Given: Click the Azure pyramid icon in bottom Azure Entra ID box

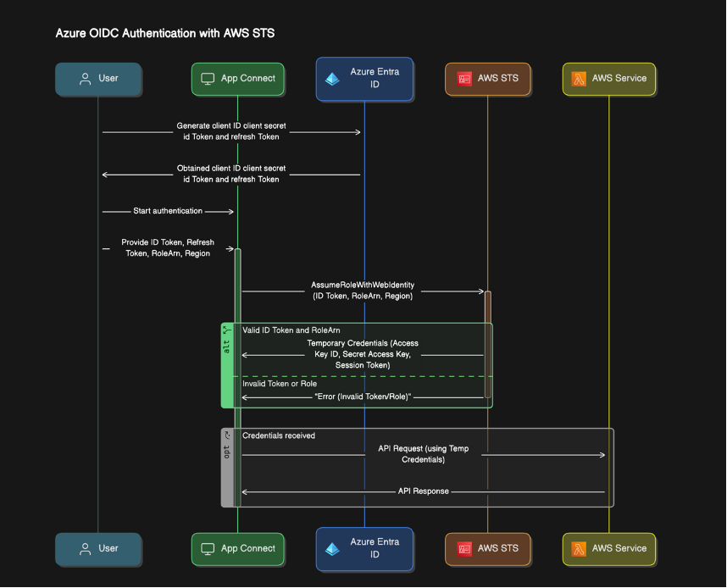Looking at the screenshot, I should tap(332, 549).
